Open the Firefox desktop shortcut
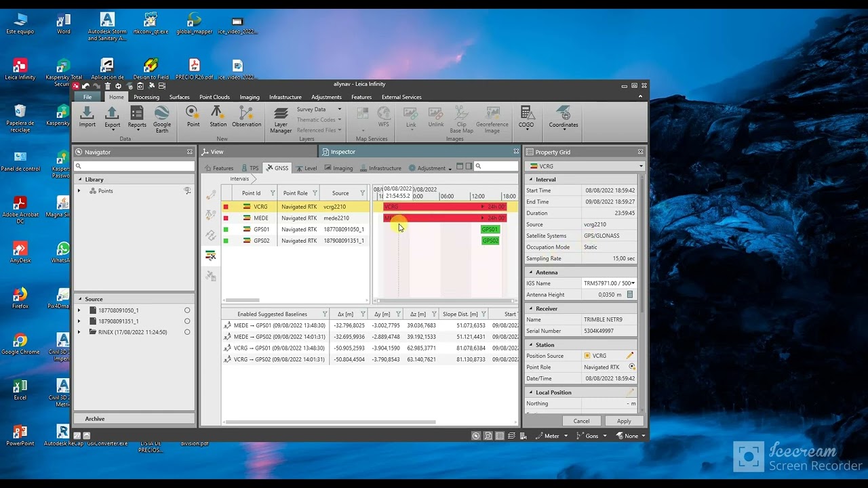 click(x=20, y=298)
